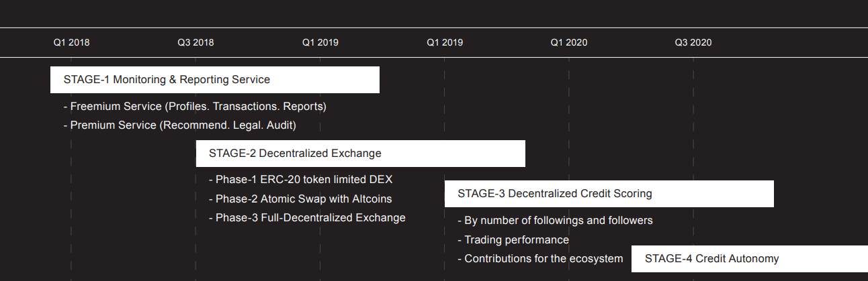Viewport: 868px width, 281px height.
Task: Click the Q1 2018 timeline label
Action: coord(71,42)
